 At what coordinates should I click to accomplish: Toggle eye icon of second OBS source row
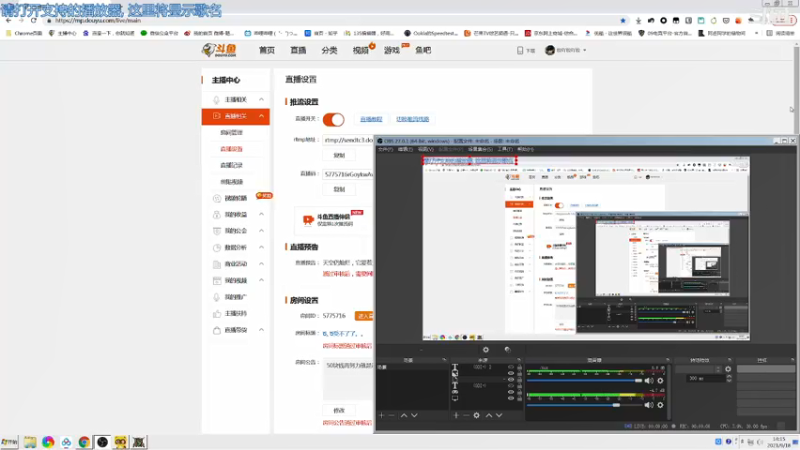(511, 373)
